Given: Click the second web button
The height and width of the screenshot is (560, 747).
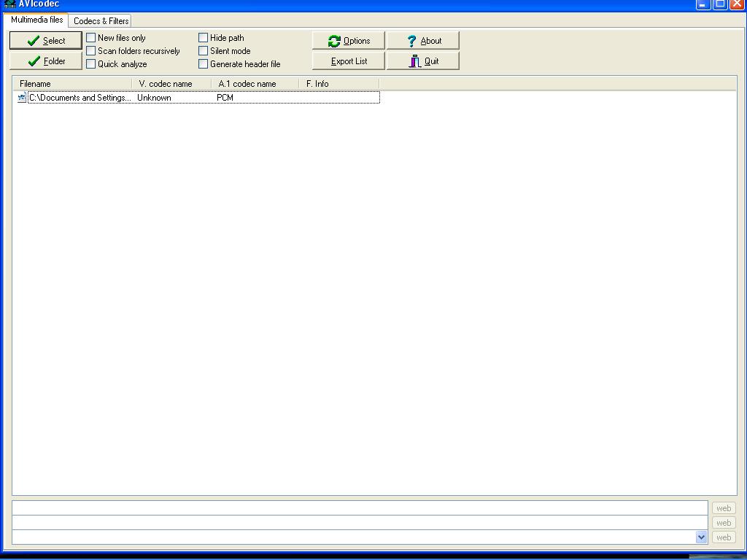Looking at the screenshot, I should pos(724,523).
